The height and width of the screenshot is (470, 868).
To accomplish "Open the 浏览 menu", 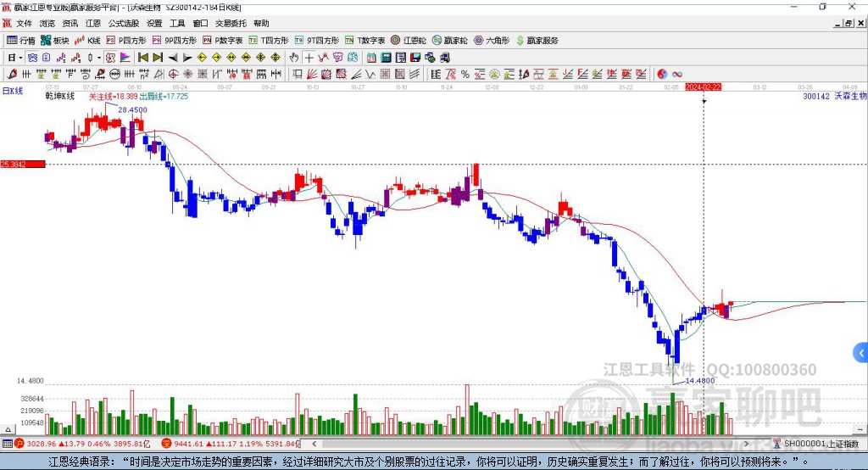I will 47,23.
